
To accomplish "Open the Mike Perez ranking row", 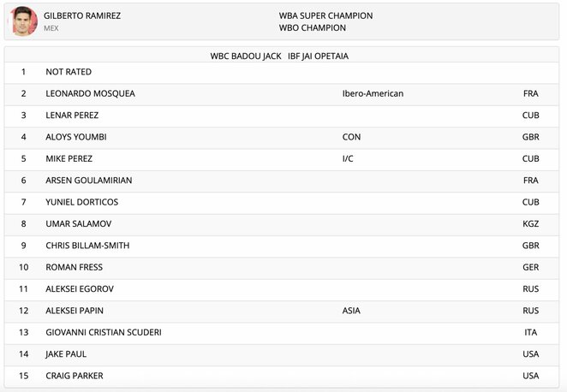I will (x=281, y=158).
